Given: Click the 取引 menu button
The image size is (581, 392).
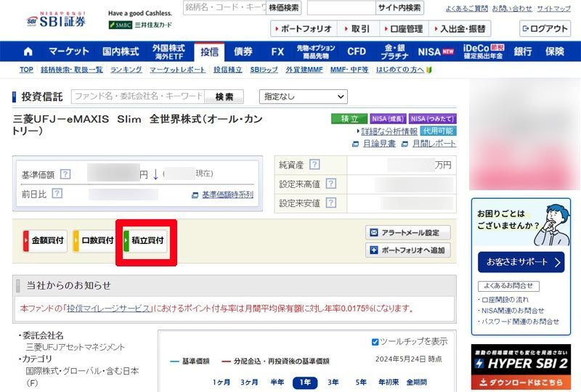Looking at the screenshot, I should click(357, 28).
